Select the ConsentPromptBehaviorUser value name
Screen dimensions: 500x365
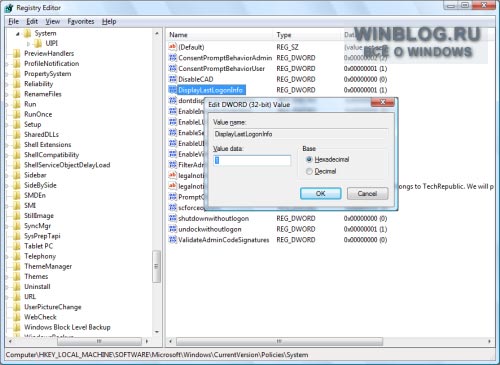tap(222, 68)
